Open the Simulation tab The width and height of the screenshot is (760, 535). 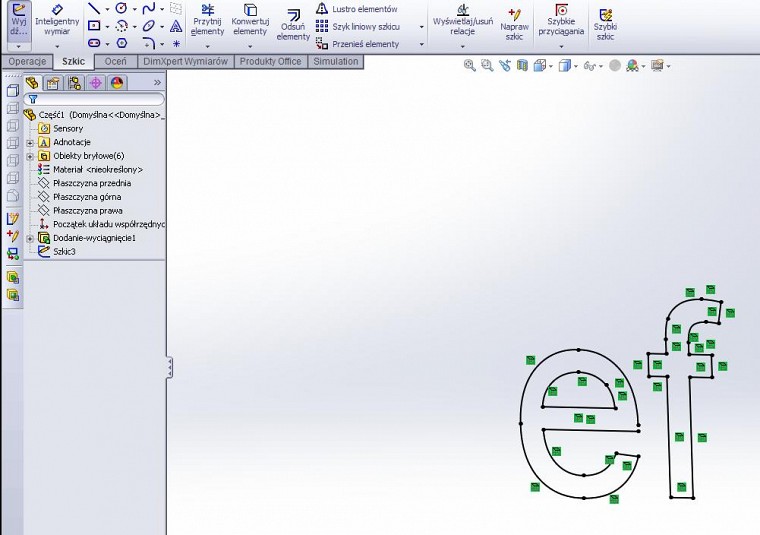click(x=336, y=62)
